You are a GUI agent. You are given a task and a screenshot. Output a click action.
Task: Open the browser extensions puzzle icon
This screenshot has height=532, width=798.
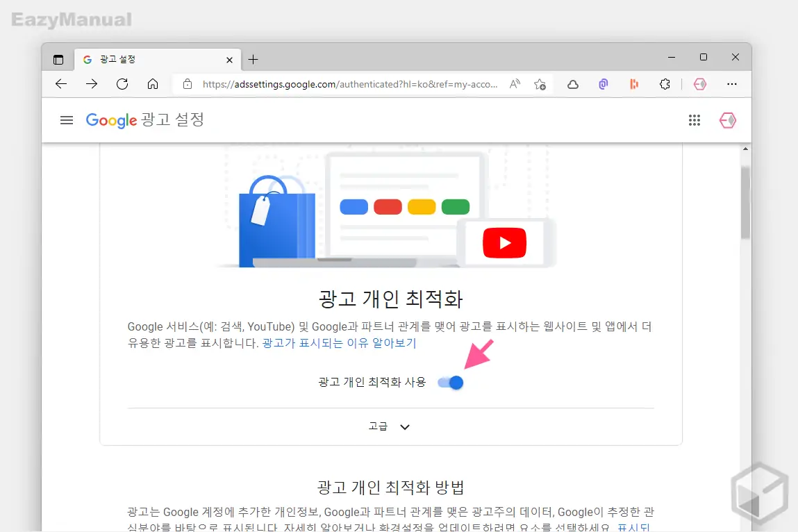(665, 84)
